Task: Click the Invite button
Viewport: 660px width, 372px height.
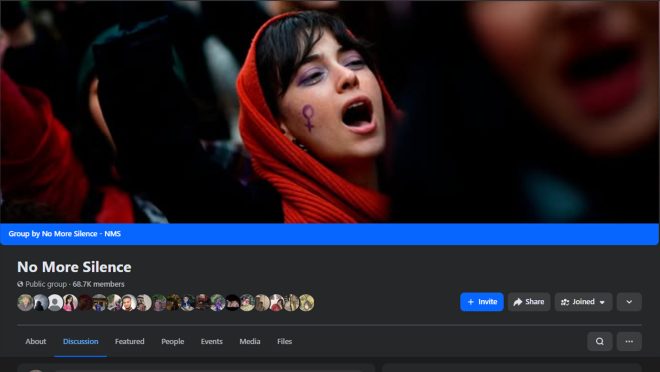Action: [482, 302]
